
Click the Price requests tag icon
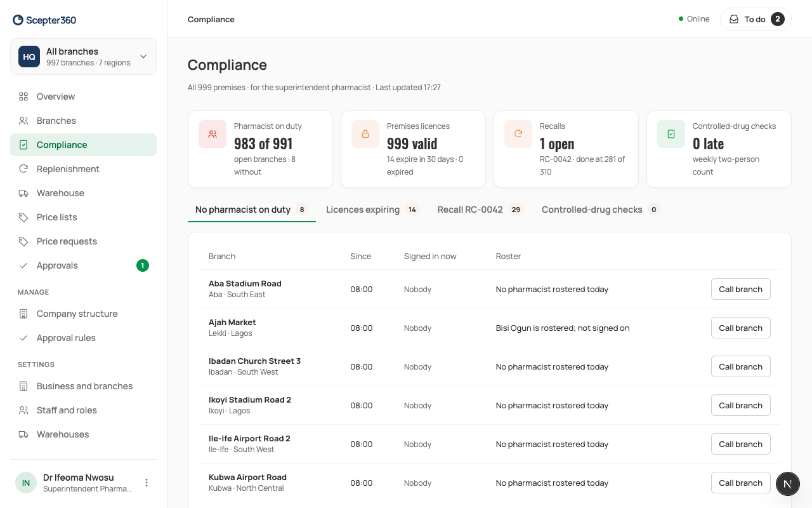point(23,241)
